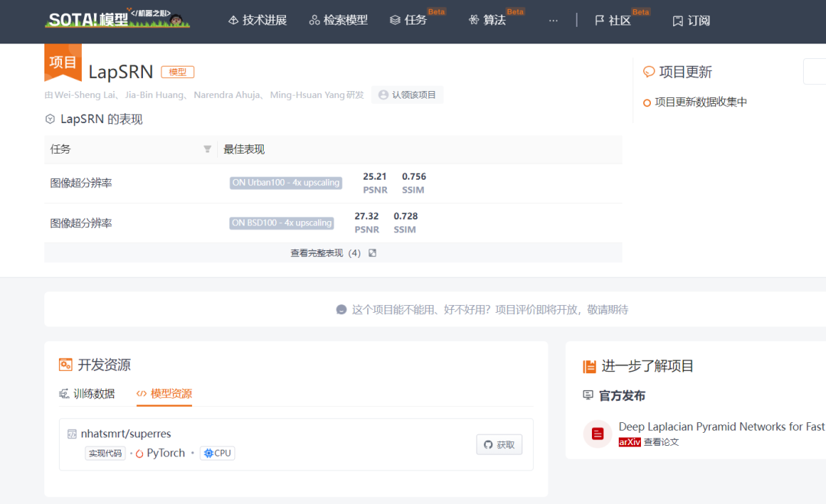The image size is (826, 504).
Task: Expand the navbar overflow ellipsis menu
Action: 553,21
